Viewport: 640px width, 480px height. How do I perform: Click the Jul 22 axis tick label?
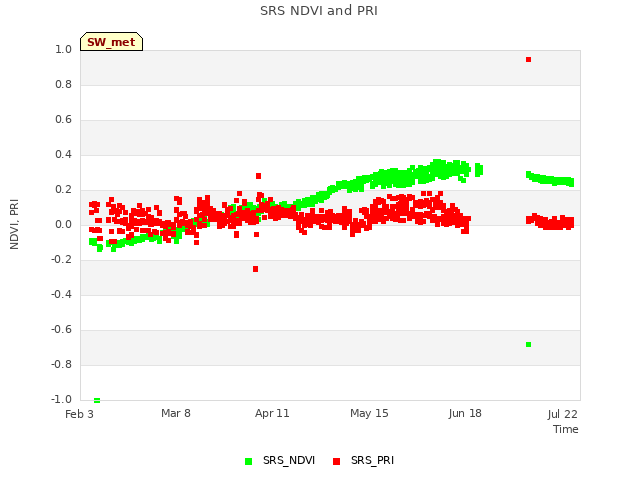pyautogui.click(x=562, y=414)
